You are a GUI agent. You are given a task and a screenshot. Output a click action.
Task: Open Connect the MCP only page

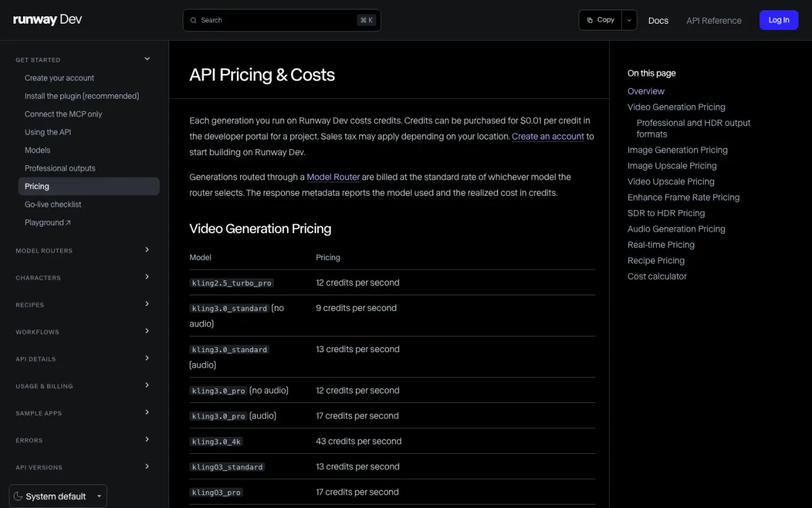pyautogui.click(x=64, y=114)
